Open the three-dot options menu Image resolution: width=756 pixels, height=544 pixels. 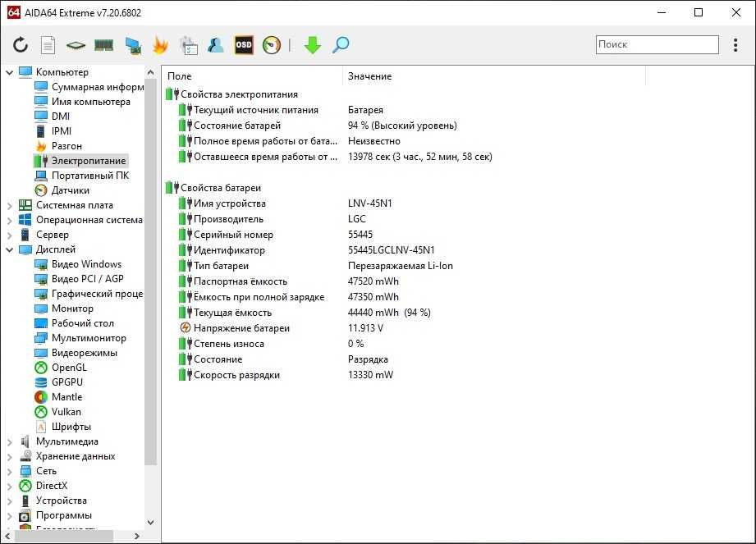[x=735, y=45]
